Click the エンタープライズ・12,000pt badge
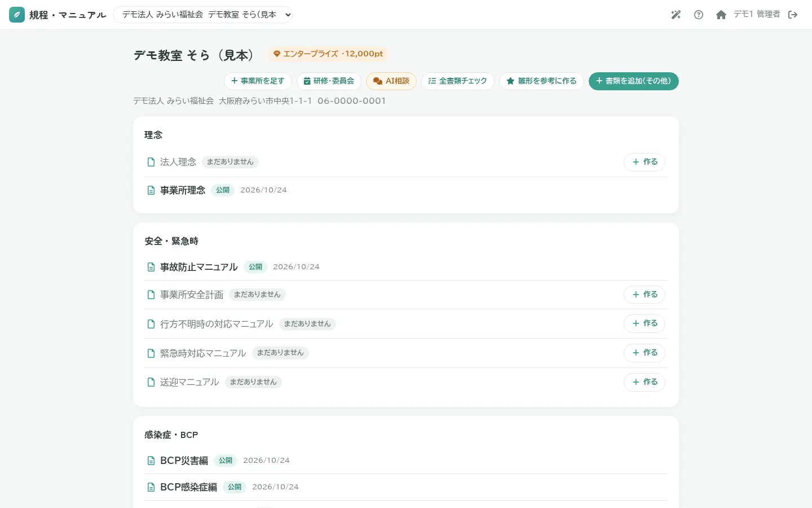Viewport: 812px width, 508px height. pyautogui.click(x=328, y=54)
